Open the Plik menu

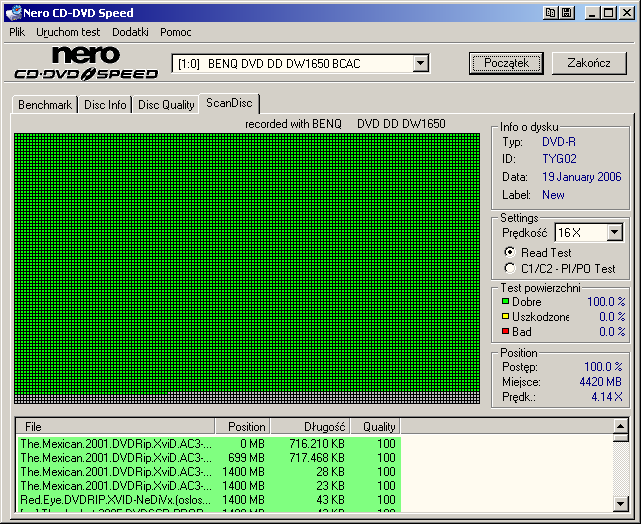(x=17, y=32)
